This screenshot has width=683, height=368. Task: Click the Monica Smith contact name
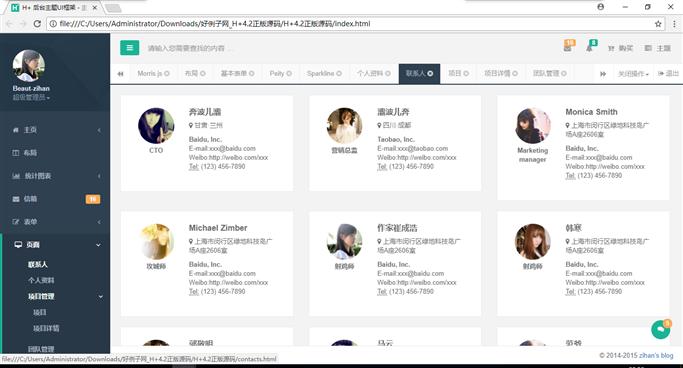[x=591, y=112]
